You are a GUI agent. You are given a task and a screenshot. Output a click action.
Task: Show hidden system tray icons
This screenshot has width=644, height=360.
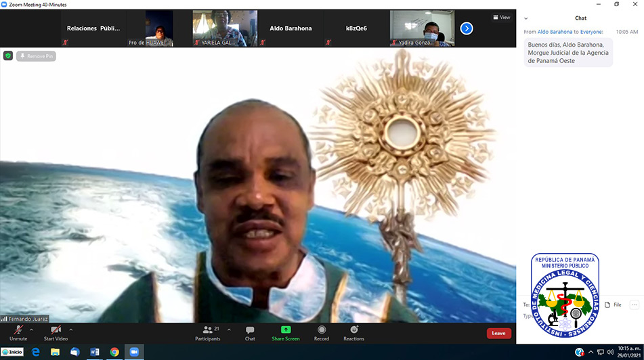591,352
